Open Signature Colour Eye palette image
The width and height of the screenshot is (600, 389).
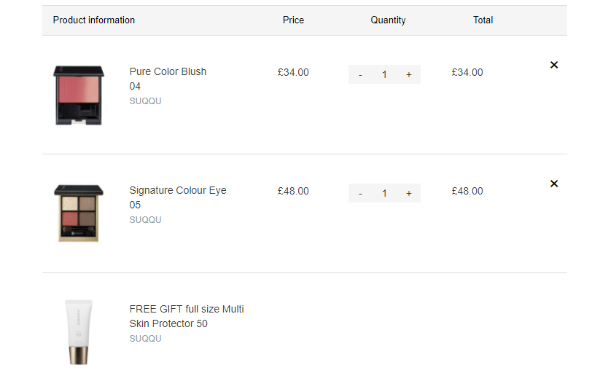pyautogui.click(x=78, y=213)
